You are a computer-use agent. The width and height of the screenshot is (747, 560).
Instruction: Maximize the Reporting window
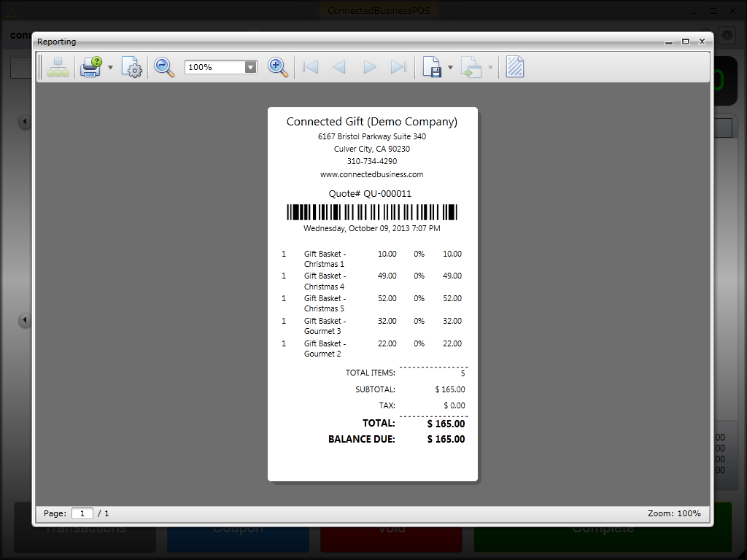tap(685, 42)
